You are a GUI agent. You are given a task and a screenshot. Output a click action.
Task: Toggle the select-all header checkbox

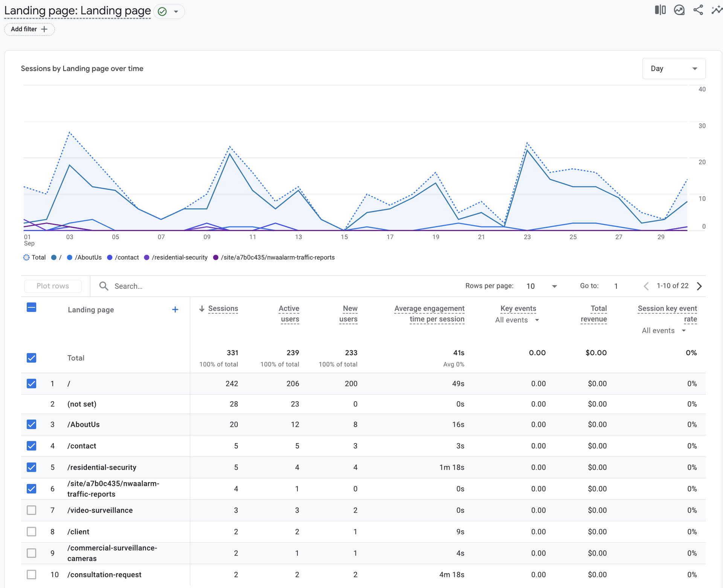click(x=32, y=308)
